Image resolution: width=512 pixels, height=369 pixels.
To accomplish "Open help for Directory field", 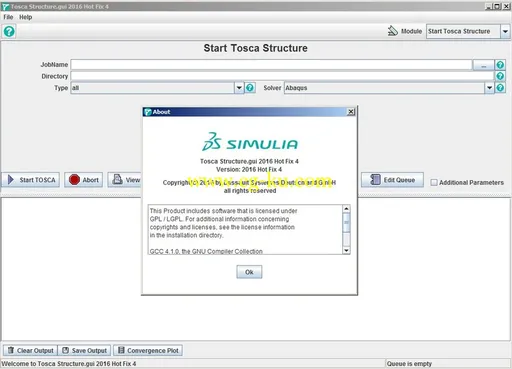I will 500,76.
